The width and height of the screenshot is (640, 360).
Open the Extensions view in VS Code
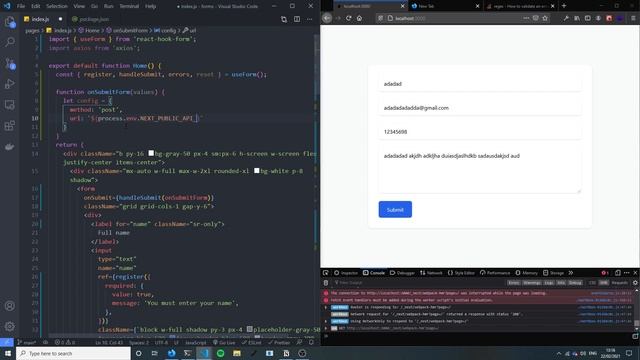pyautogui.click(x=10, y=126)
